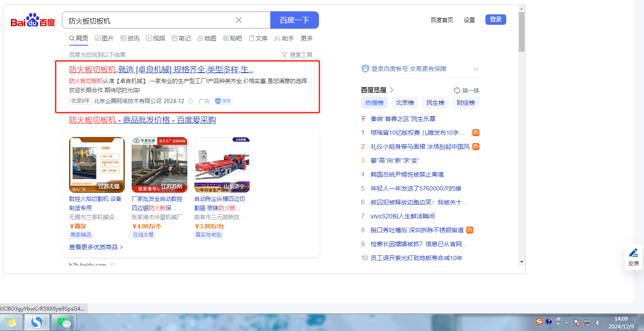This screenshot has height=331, width=644.
Task: Open pinned topic 奏响“首善之区”民生乐章
Action: pos(403,119)
